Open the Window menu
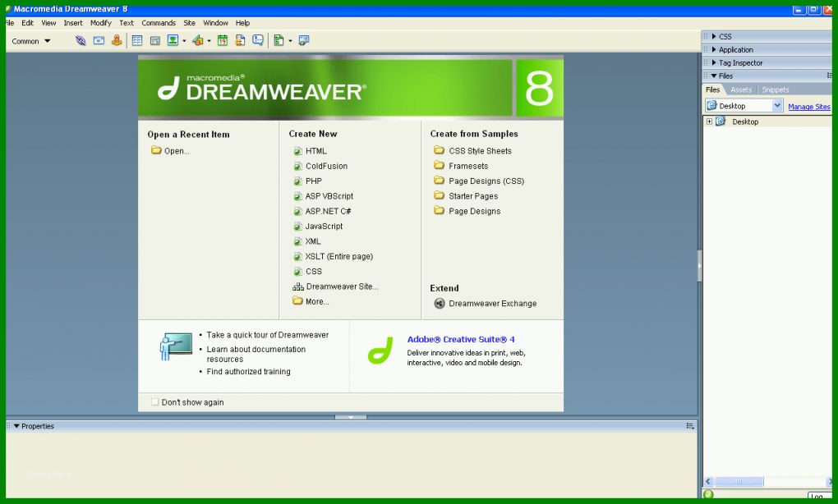 215,23
